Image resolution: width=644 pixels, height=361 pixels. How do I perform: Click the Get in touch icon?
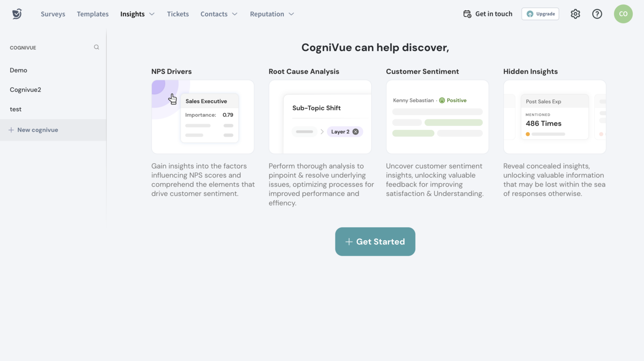[467, 14]
